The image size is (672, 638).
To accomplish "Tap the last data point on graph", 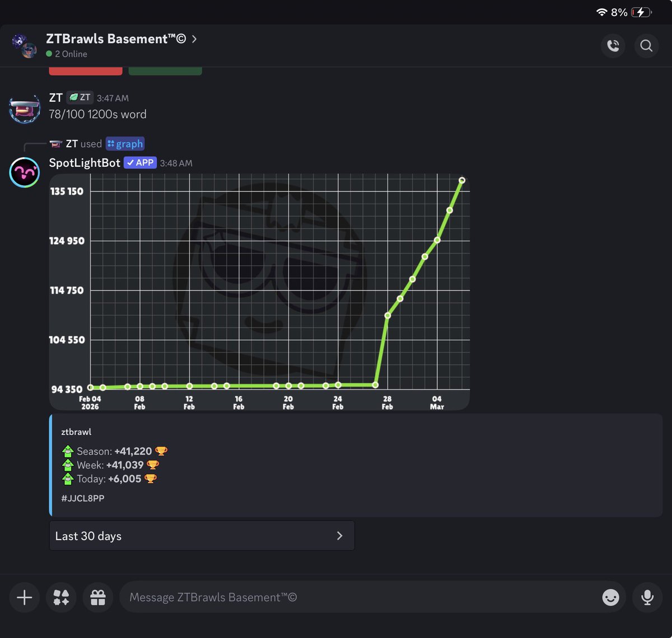I will (x=462, y=180).
